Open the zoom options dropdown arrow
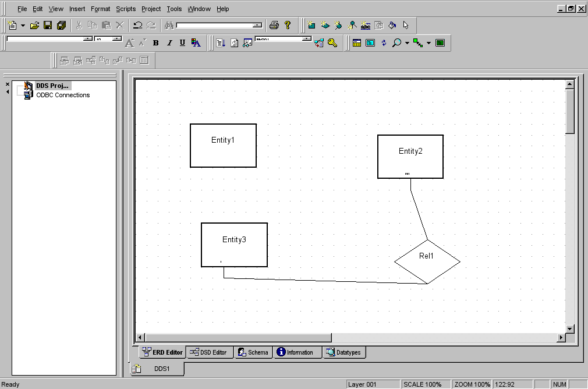The height and width of the screenshot is (389, 588). pos(407,43)
